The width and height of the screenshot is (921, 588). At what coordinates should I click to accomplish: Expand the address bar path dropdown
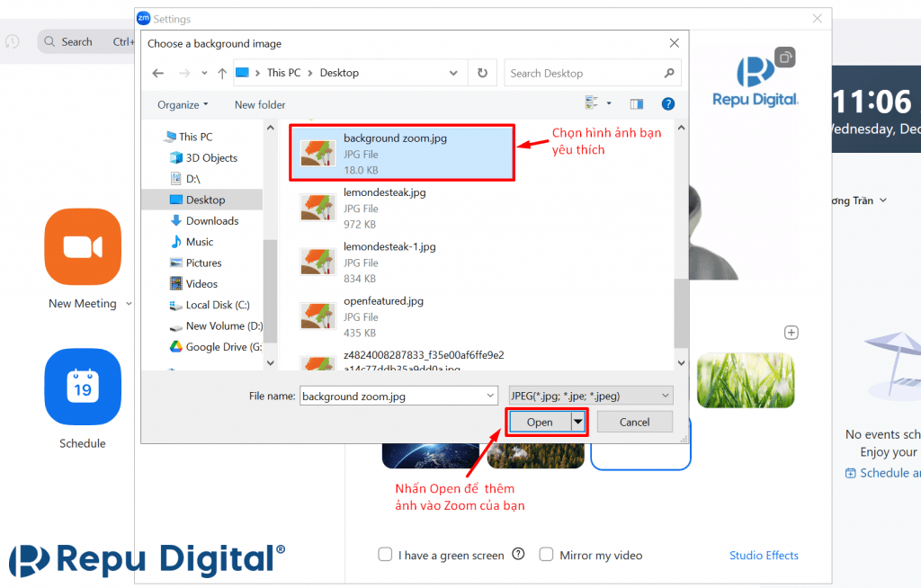click(455, 73)
